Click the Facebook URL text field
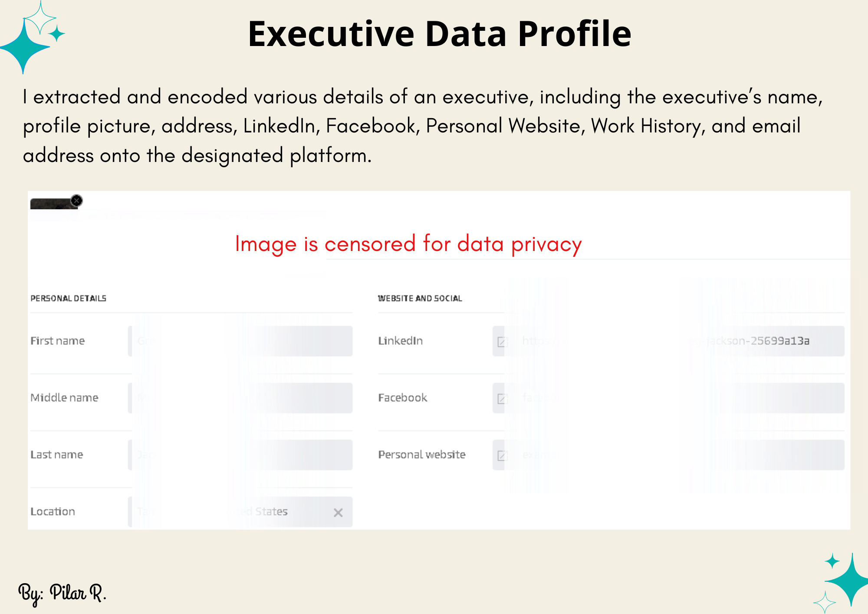Image resolution: width=868 pixels, height=614 pixels. (x=677, y=398)
